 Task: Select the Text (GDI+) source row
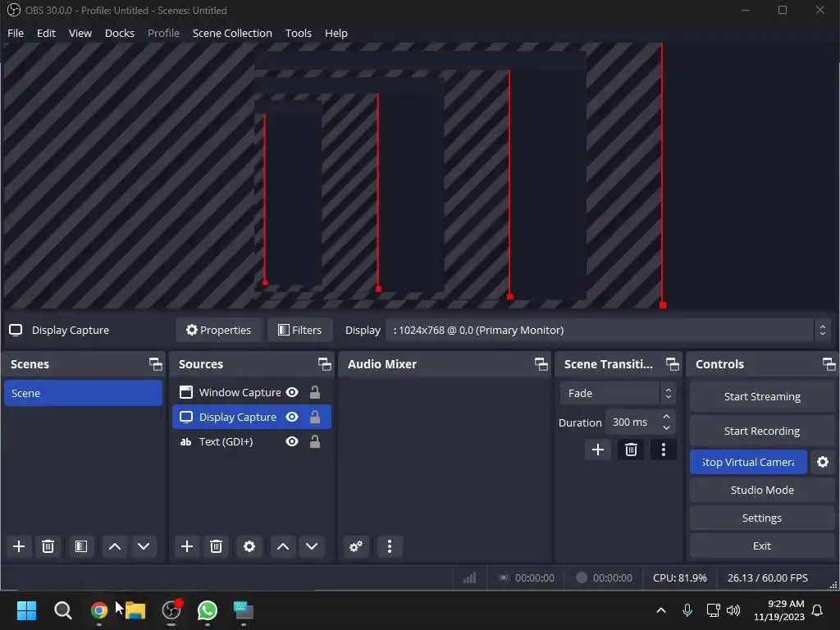tap(252, 441)
